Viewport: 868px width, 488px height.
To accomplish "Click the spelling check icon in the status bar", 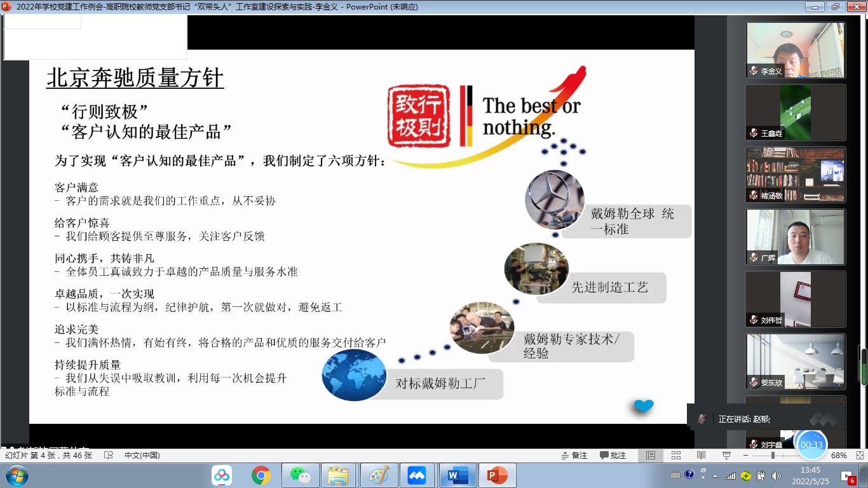I will click(108, 456).
